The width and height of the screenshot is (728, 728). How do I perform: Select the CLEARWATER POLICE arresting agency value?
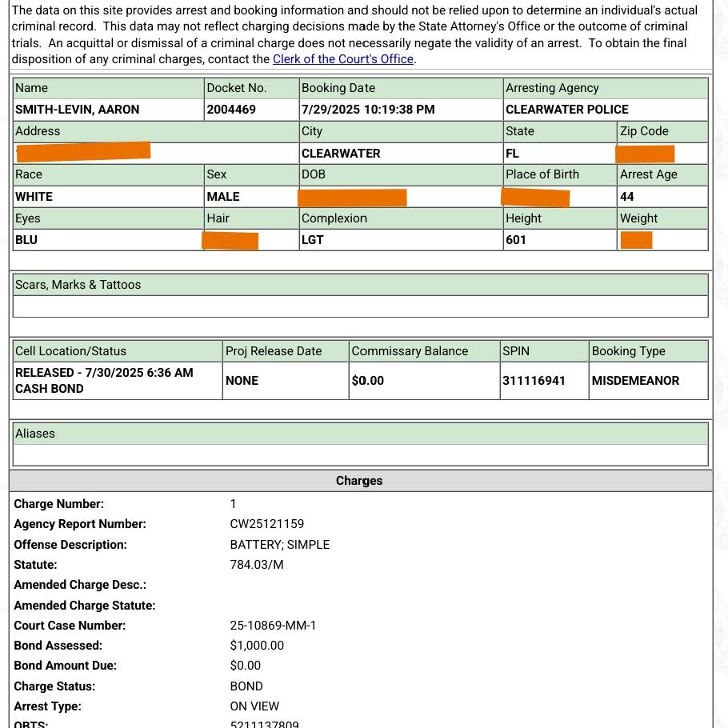tap(566, 110)
